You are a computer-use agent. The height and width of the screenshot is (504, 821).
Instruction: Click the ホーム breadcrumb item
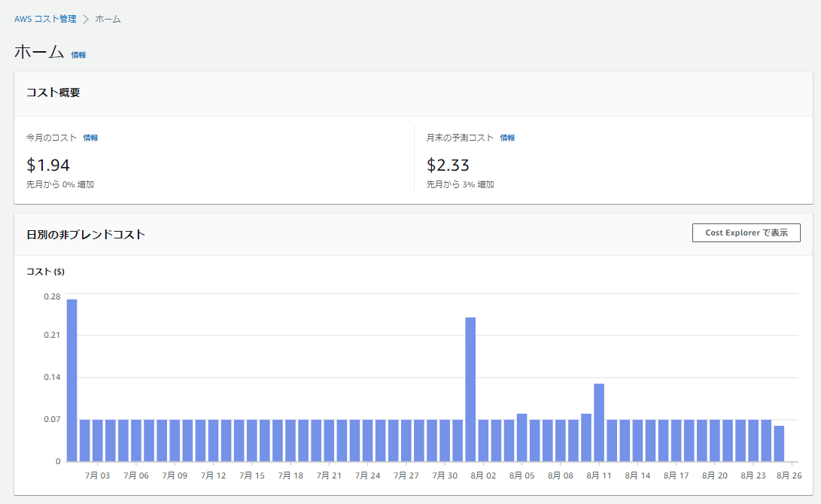pyautogui.click(x=108, y=19)
